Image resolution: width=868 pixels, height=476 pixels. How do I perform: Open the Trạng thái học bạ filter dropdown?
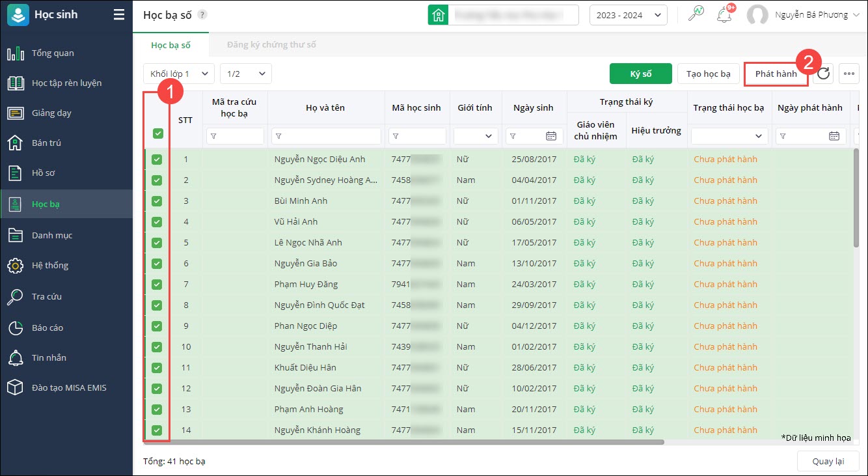(729, 136)
